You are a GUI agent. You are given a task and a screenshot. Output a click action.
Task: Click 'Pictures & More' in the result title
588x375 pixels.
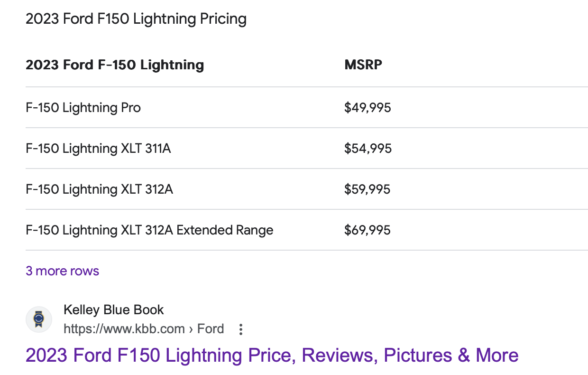(451, 355)
